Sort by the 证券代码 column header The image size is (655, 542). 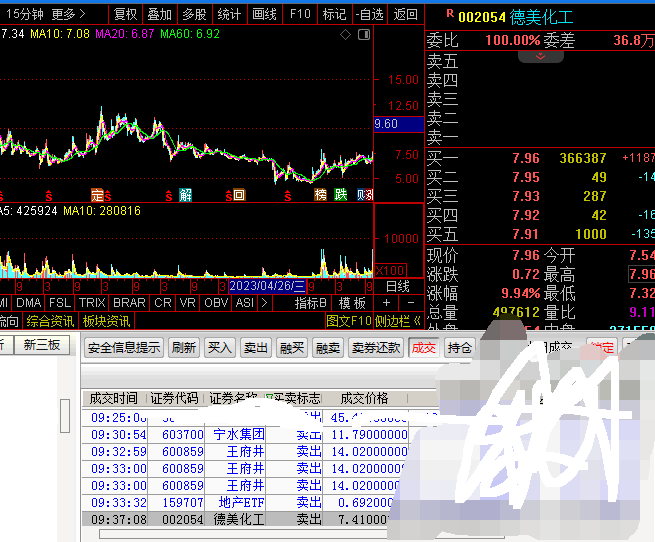pyautogui.click(x=174, y=398)
